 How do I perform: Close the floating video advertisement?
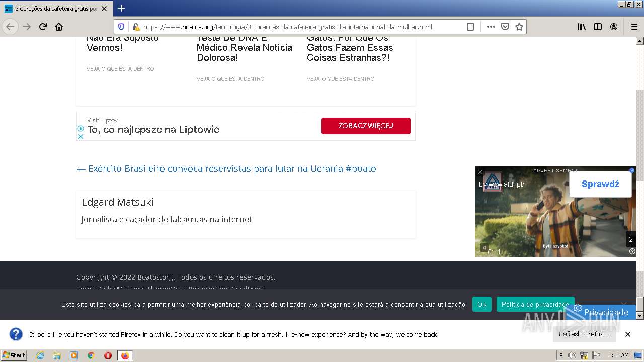pyautogui.click(x=480, y=172)
